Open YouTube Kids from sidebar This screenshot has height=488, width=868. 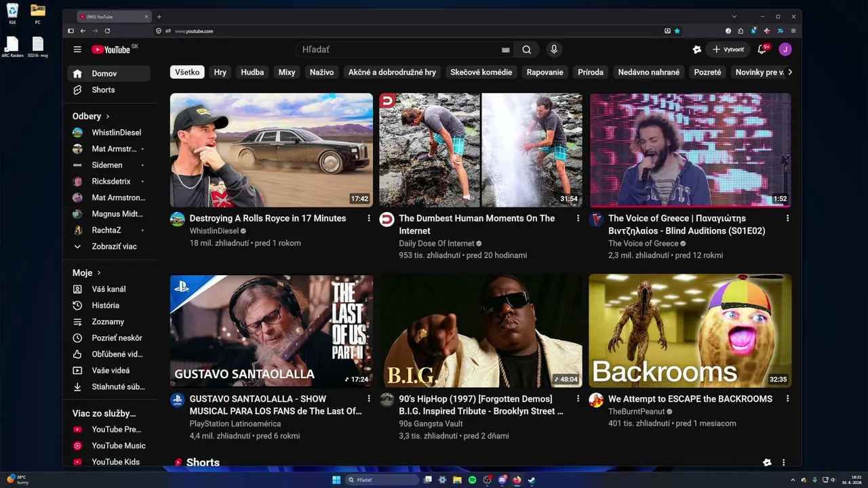pyautogui.click(x=108, y=462)
